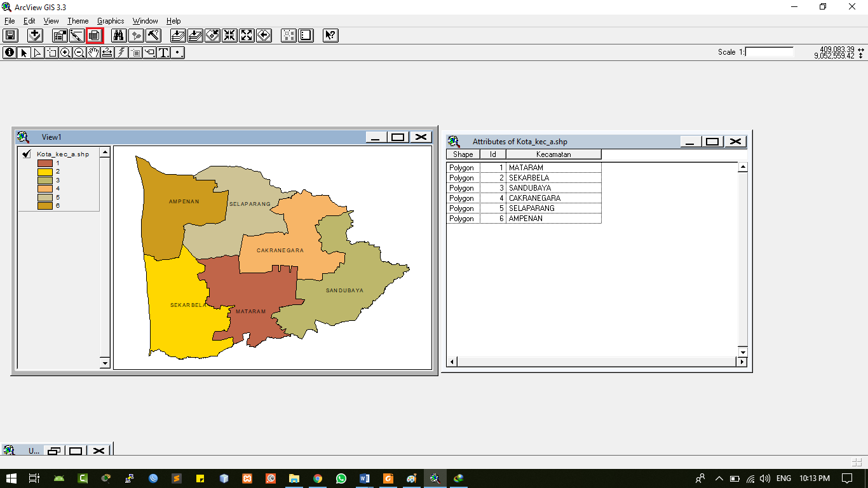
Task: Click the Kecamatan column header
Action: [x=553, y=154]
